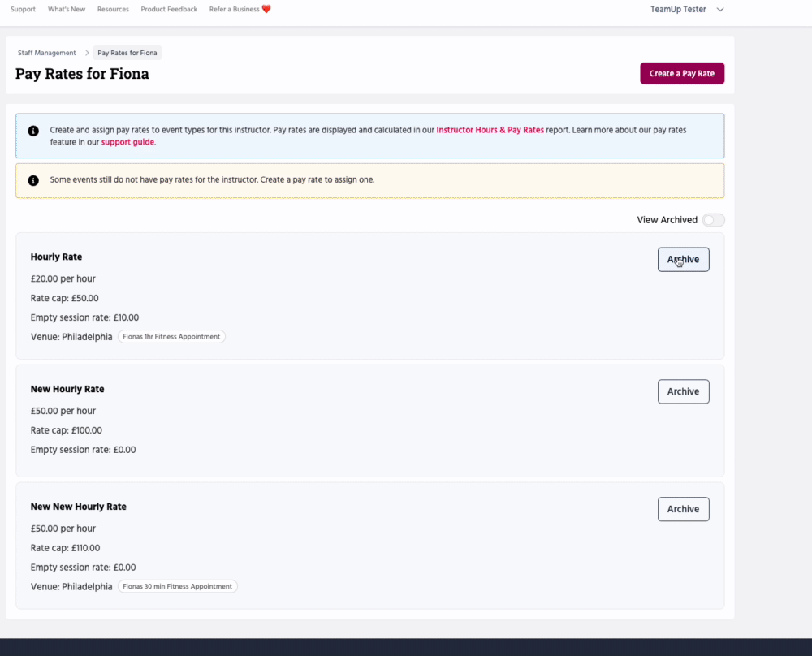Screen dimensions: 812x656
Task: Select the Pay Rates for Fiona breadcrumb
Action: tap(127, 53)
